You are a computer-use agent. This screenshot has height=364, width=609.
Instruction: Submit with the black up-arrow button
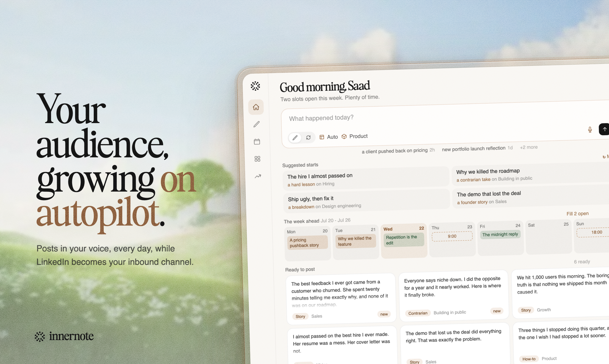604,129
